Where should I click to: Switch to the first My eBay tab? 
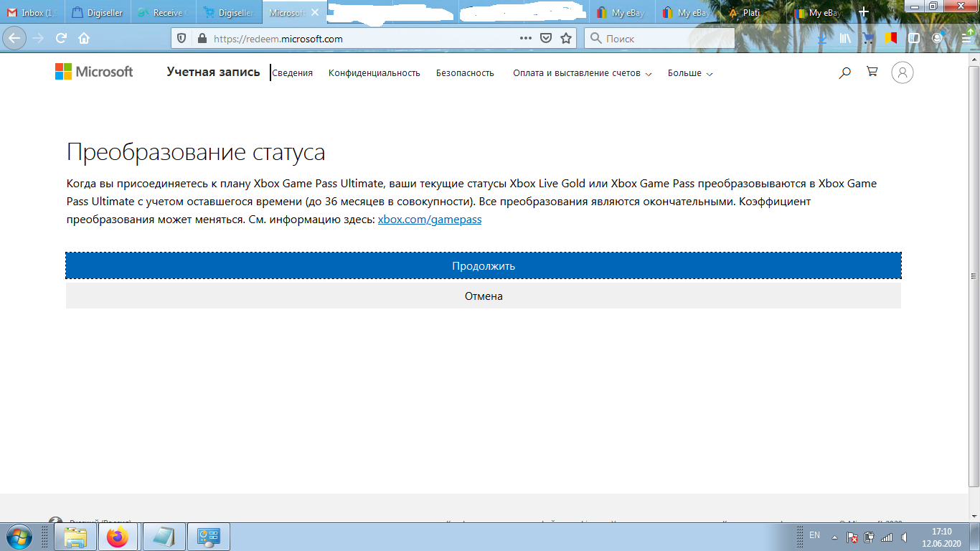click(x=622, y=13)
